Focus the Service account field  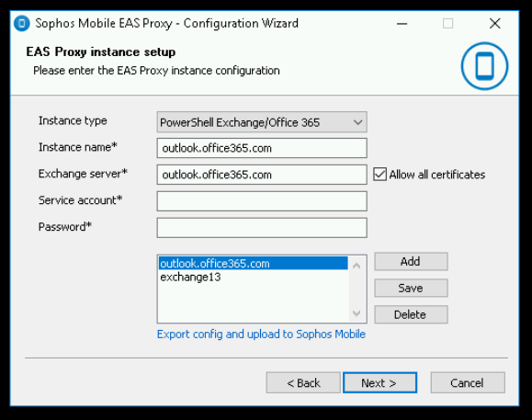tap(262, 201)
